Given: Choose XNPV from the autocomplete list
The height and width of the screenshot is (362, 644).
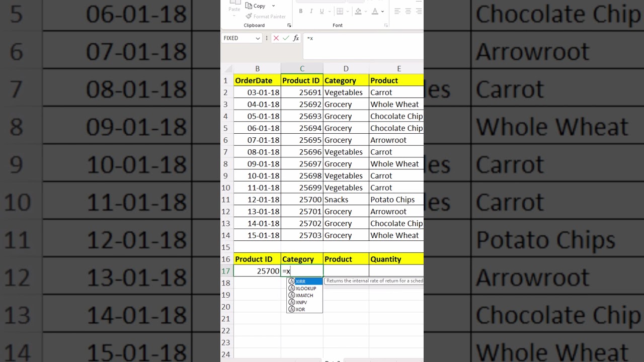Looking at the screenshot, I should coord(305,303).
